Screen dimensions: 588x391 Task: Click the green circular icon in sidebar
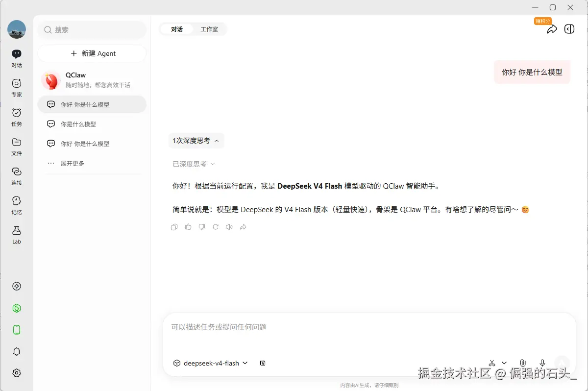[x=17, y=308]
